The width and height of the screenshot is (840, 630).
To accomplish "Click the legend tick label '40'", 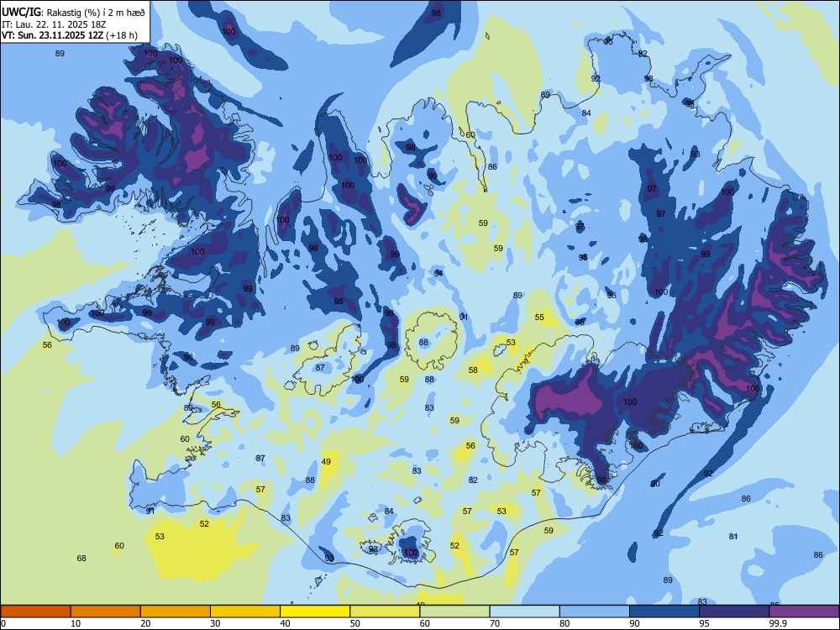I will pyautogui.click(x=286, y=623).
